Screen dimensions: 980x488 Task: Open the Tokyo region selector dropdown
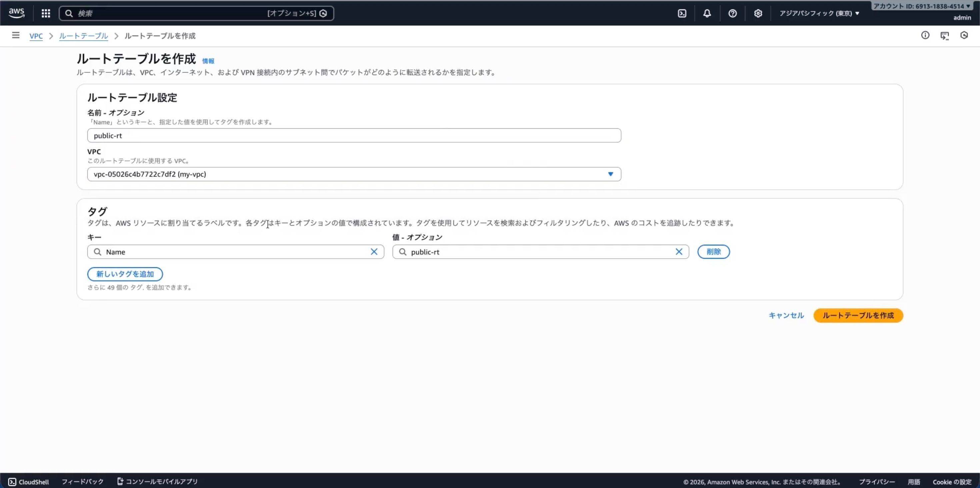[x=819, y=13]
